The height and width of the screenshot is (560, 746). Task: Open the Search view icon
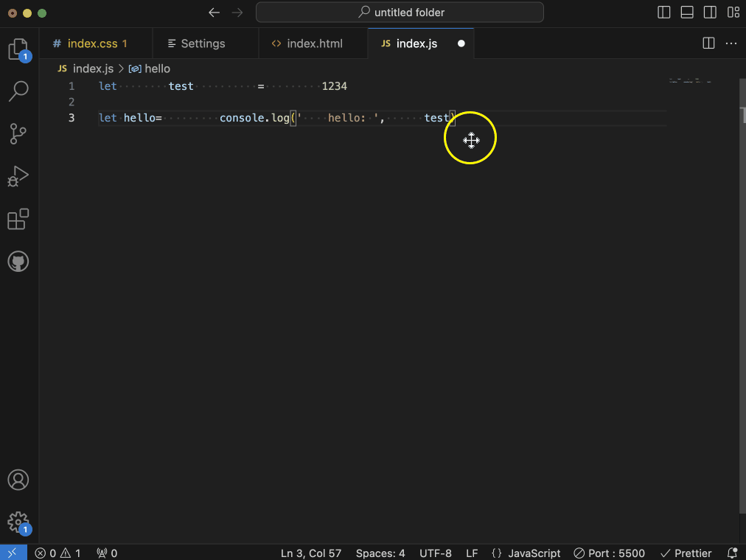(18, 91)
